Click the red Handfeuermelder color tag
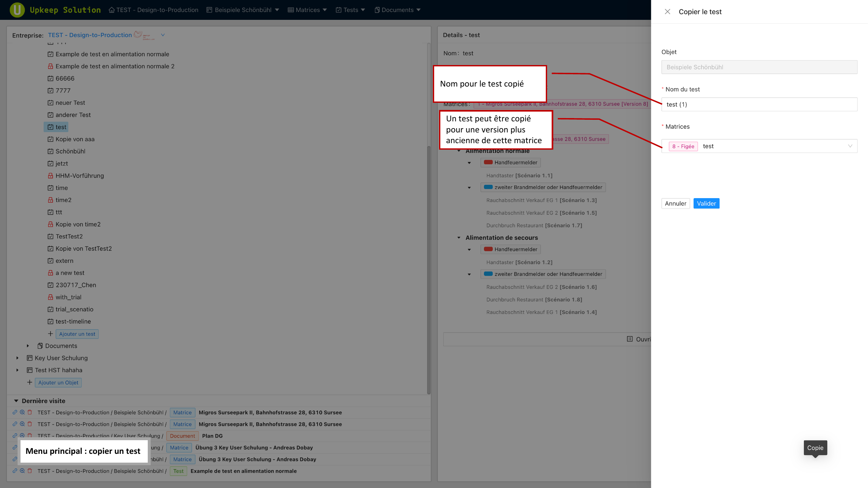 (x=488, y=162)
